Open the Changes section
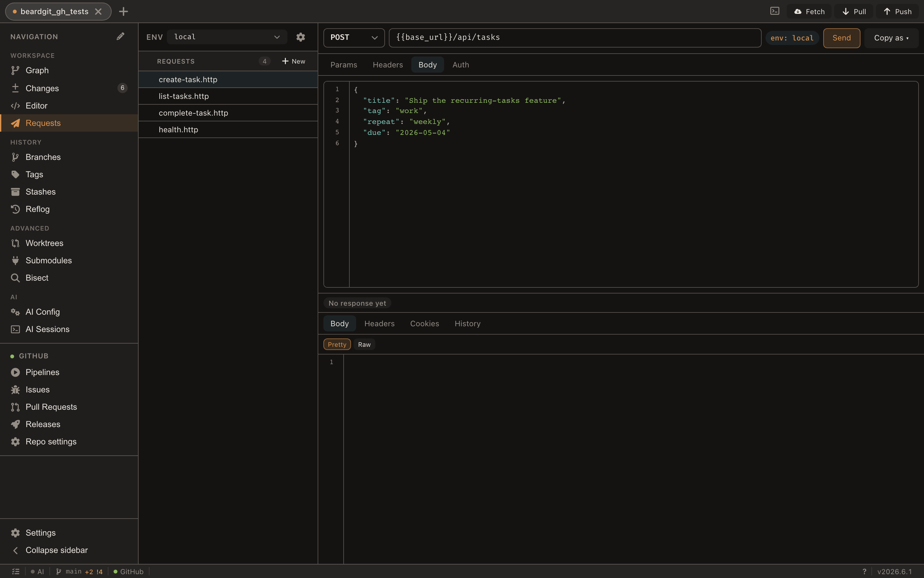924x578 pixels. (x=69, y=88)
